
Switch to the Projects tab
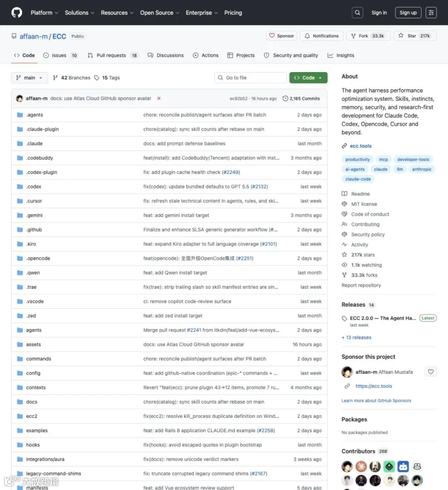tap(241, 55)
